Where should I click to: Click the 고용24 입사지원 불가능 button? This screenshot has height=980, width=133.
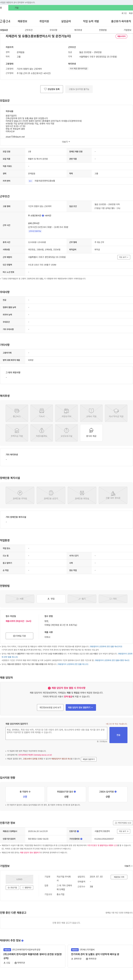click(x=79, y=89)
